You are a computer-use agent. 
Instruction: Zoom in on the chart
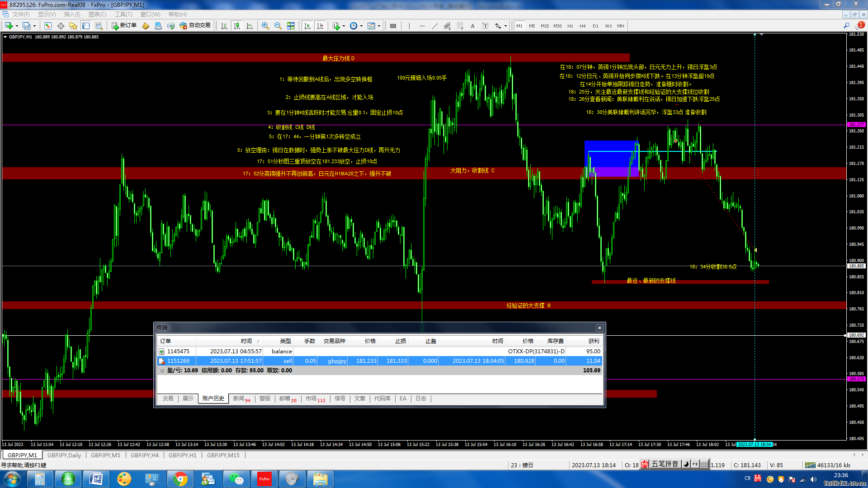tap(265, 26)
